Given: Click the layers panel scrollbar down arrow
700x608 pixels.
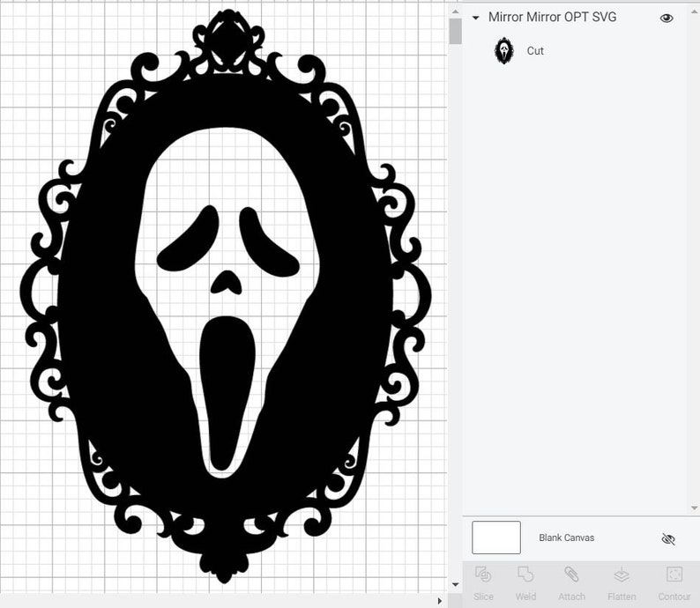Looking at the screenshot, I should (694, 508).
